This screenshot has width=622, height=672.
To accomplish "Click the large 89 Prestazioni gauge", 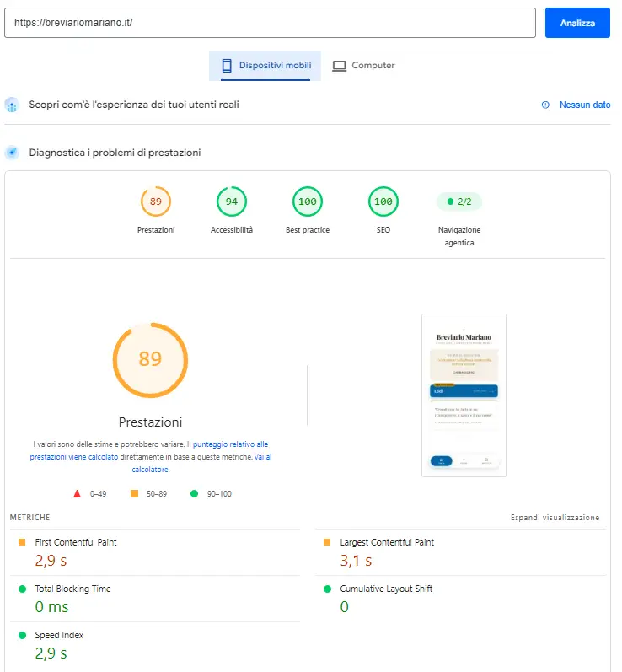I will click(150, 360).
